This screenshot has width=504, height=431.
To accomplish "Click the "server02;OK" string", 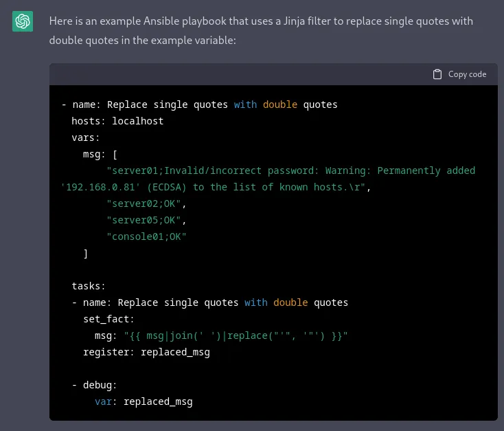I will 146,203.
